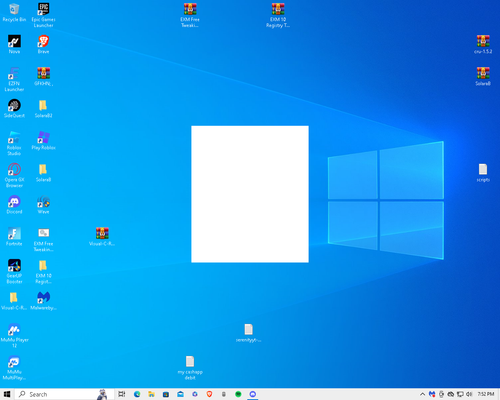
Task: Open the Epic Games Launcher shortcut
Action: tap(43, 15)
